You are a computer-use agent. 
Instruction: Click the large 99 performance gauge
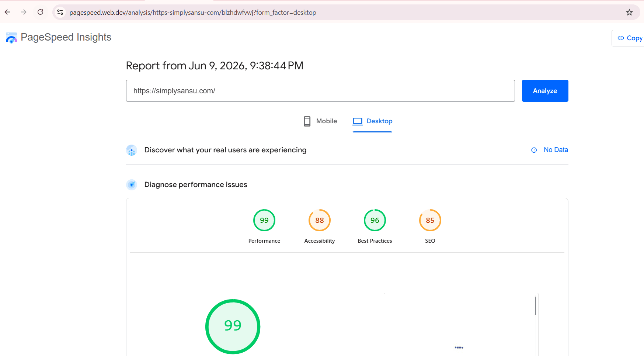[x=233, y=326]
